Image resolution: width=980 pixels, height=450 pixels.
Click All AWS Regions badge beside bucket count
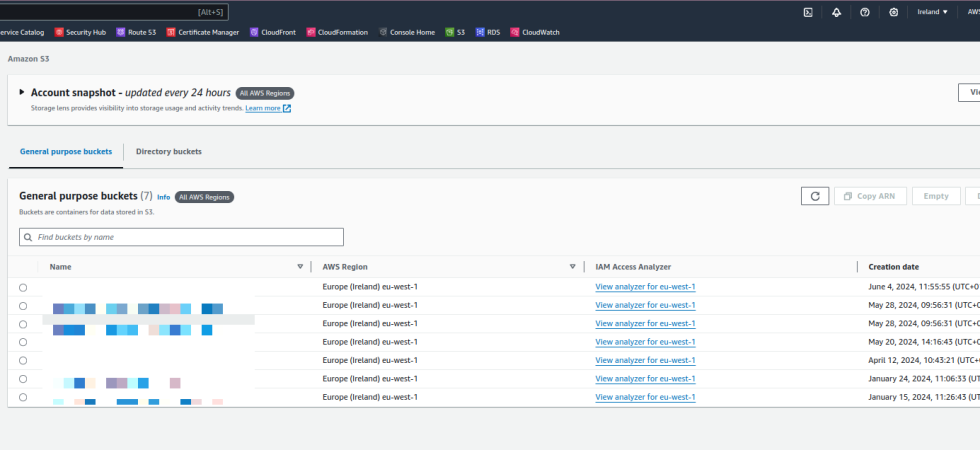click(x=204, y=198)
